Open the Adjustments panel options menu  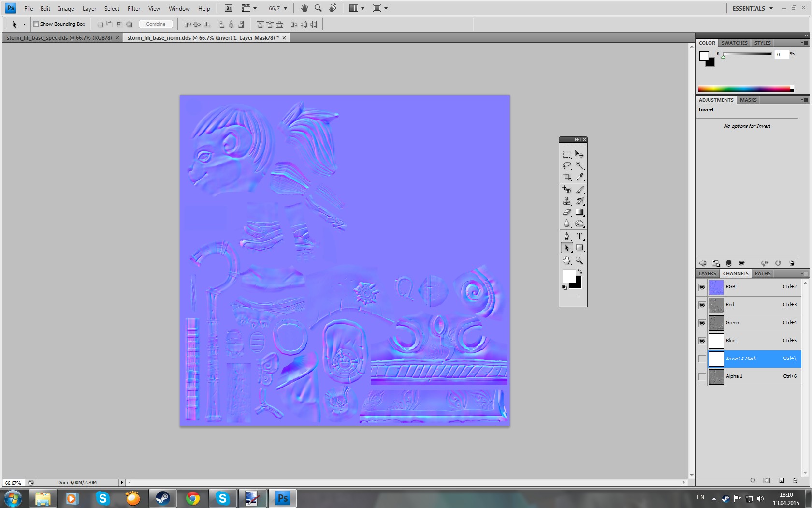pyautogui.click(x=804, y=100)
